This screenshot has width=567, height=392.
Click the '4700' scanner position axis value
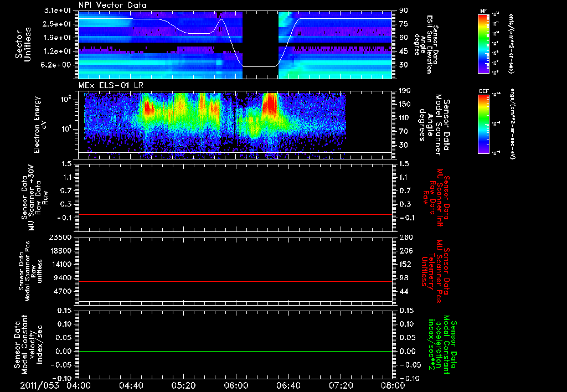click(63, 291)
